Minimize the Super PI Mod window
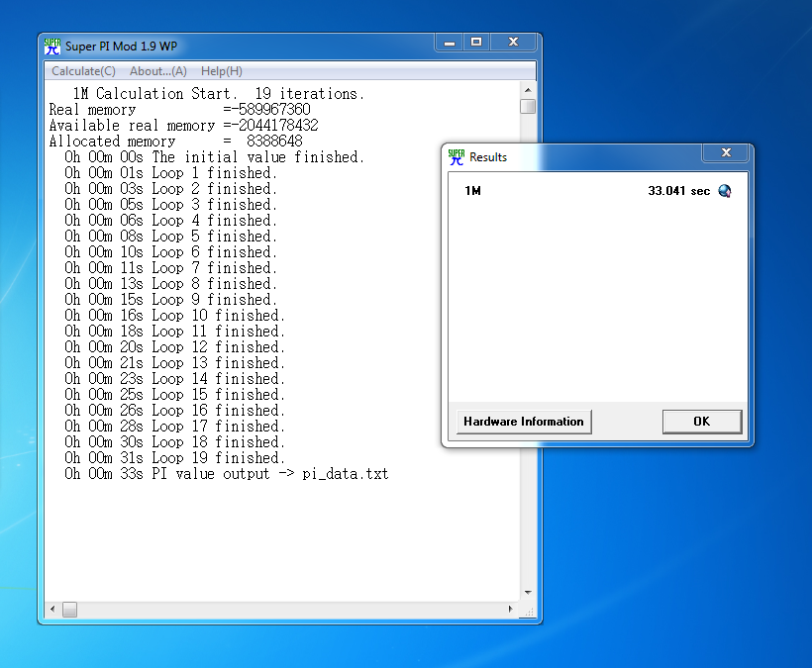812x668 pixels. pos(449,43)
